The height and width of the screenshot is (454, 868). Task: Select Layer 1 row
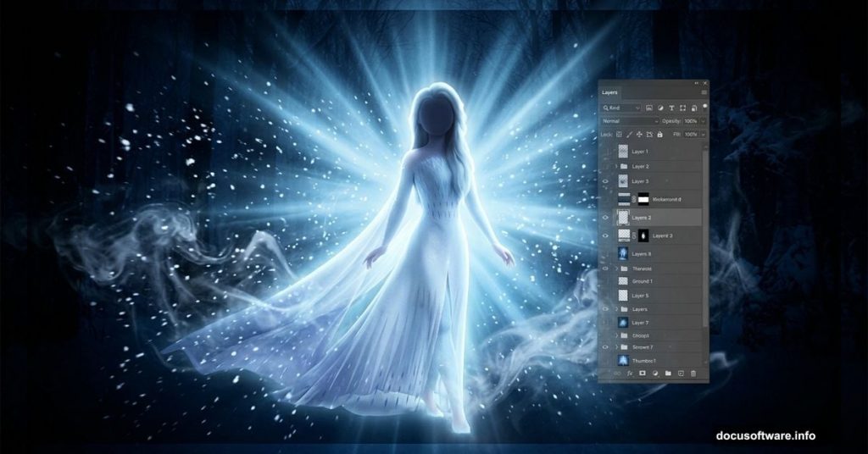650,151
